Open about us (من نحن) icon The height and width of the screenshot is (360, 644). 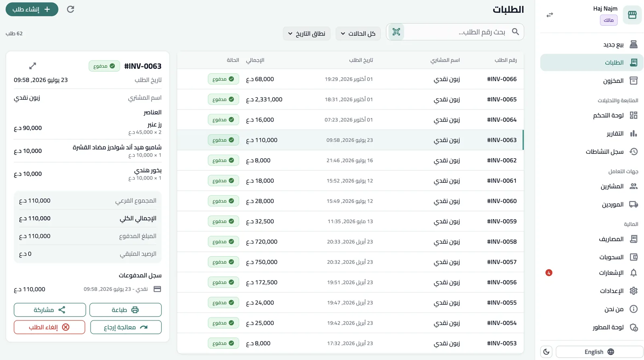(x=634, y=309)
